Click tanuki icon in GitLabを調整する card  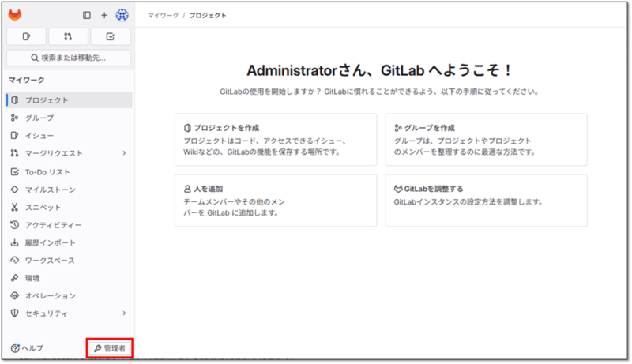398,189
